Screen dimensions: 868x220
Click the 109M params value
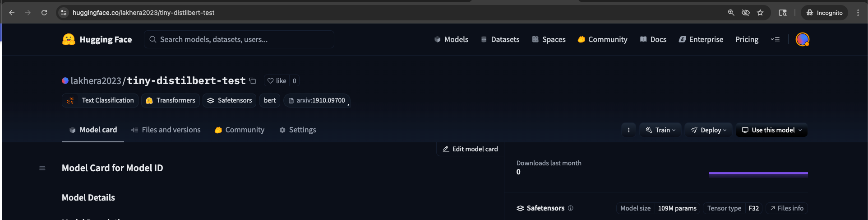677,208
